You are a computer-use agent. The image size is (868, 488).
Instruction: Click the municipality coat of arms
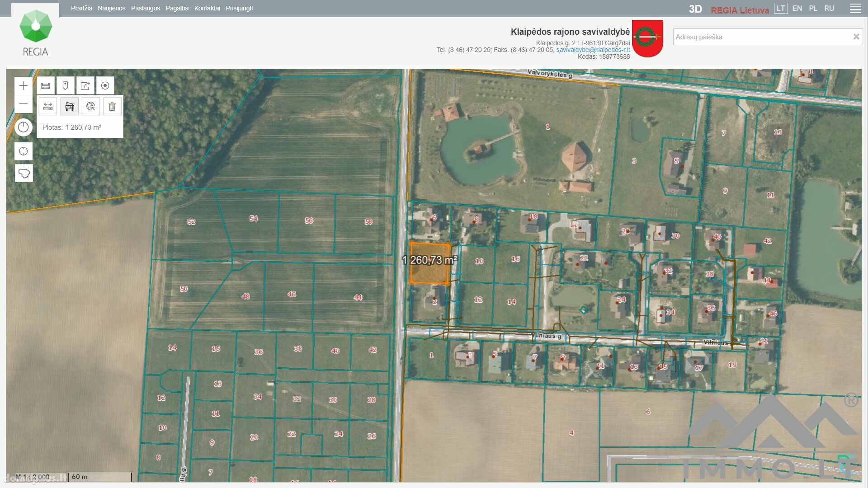point(647,38)
